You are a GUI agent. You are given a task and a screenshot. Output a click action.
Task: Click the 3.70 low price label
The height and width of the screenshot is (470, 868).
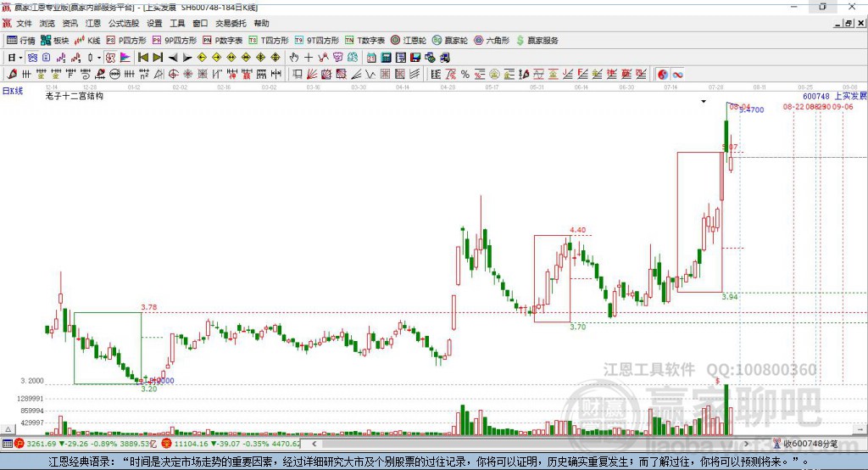click(578, 327)
